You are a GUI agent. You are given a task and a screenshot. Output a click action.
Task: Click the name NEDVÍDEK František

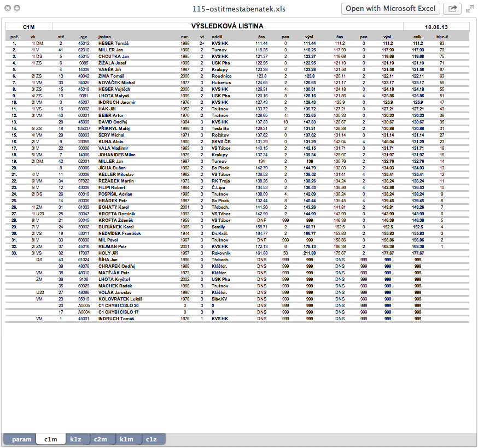(x=119, y=233)
